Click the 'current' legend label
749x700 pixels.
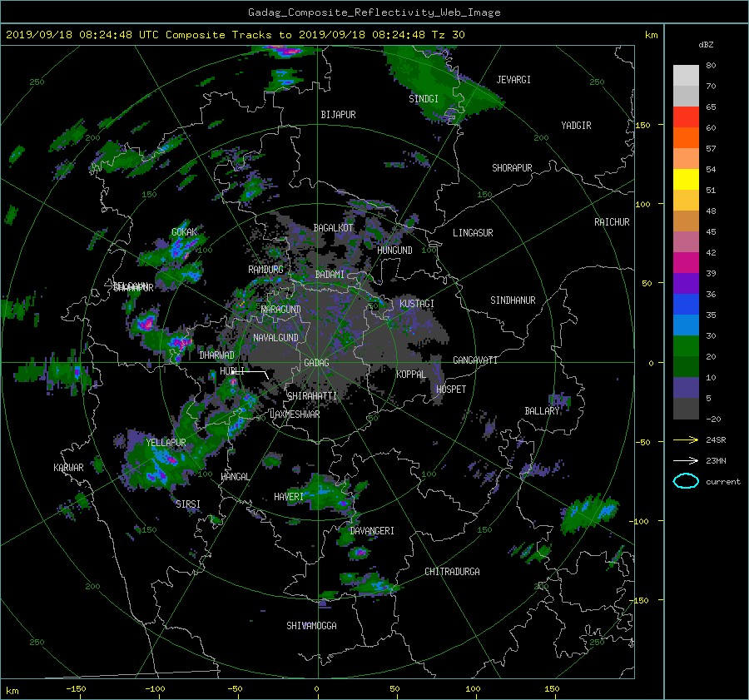tap(723, 482)
